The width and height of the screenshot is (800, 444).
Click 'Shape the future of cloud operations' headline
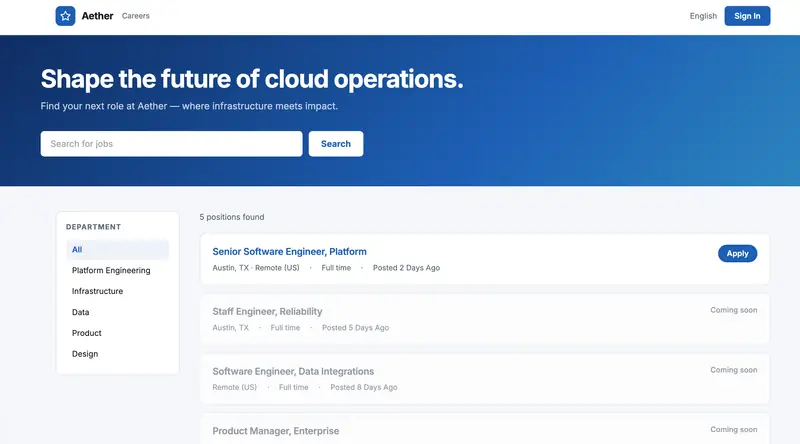pyautogui.click(x=252, y=79)
